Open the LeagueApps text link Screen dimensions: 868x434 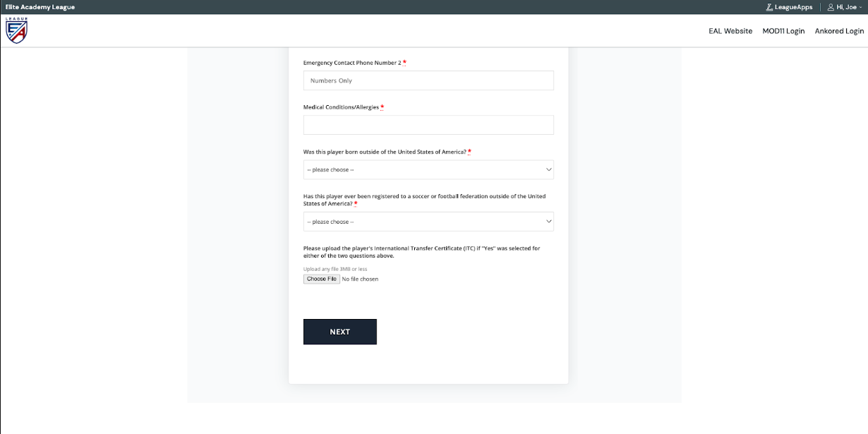click(x=793, y=7)
